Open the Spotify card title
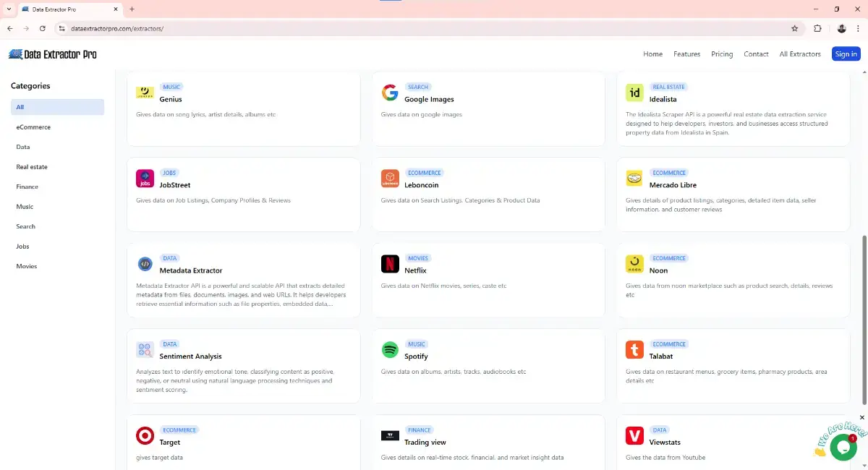 416,356
